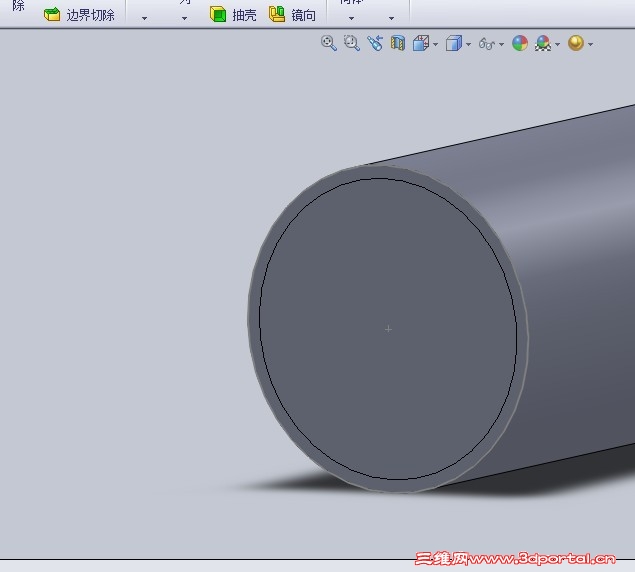Image resolution: width=635 pixels, height=572 pixels.
Task: Expand the last dropdown arrow in ribbon
Action: click(x=392, y=18)
